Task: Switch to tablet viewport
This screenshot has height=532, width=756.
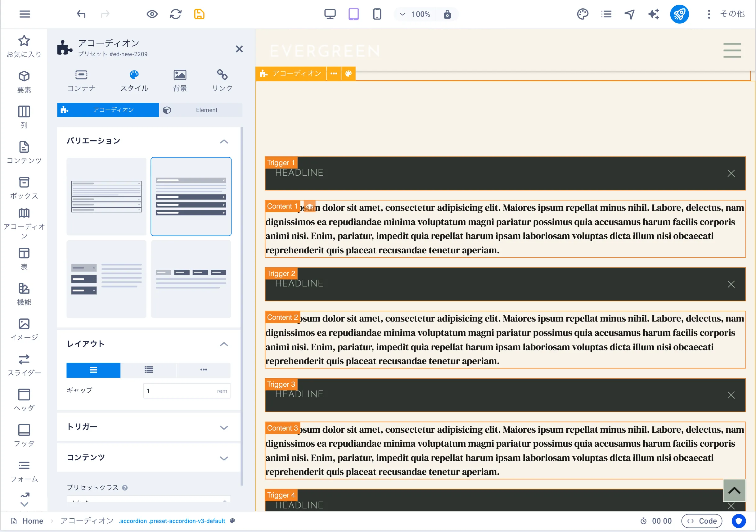Action: coord(353,14)
